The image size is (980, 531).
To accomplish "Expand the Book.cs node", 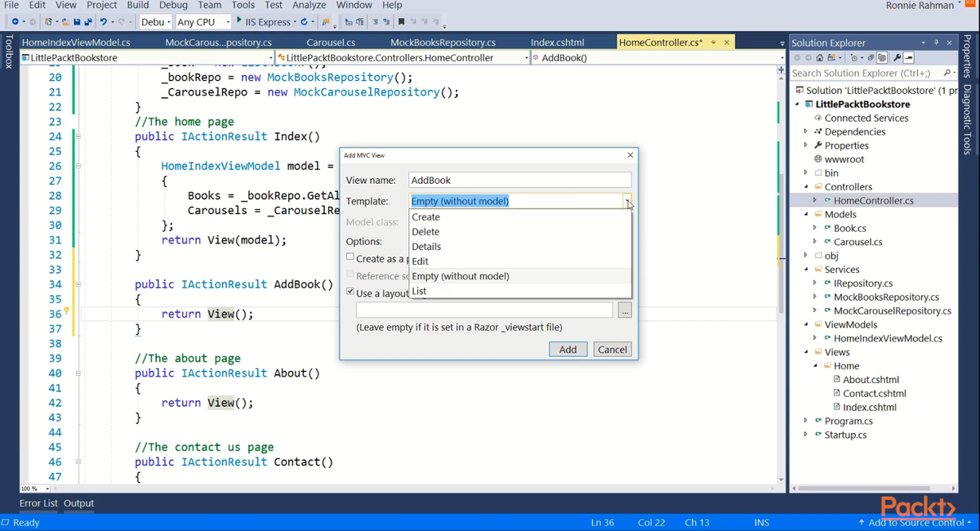I will click(815, 228).
